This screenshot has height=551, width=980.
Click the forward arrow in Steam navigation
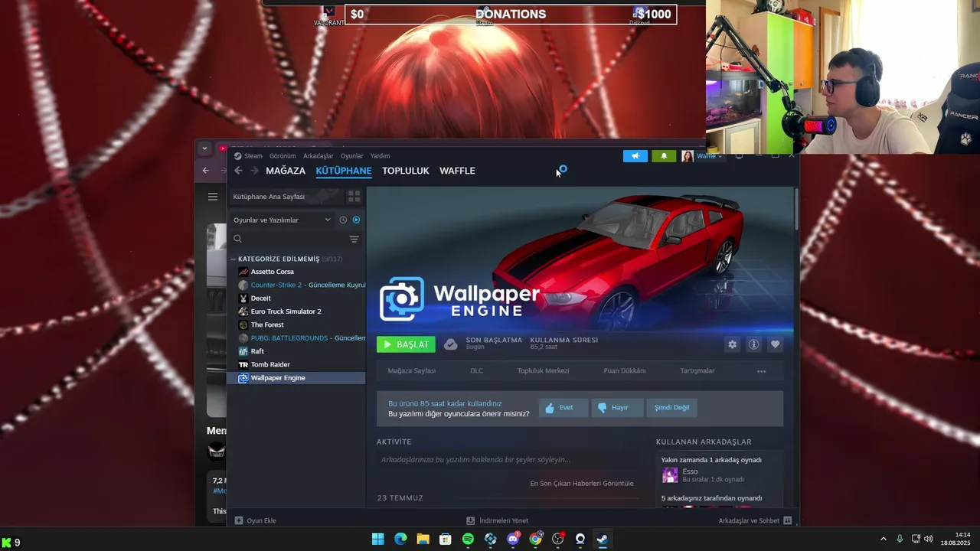[255, 171]
